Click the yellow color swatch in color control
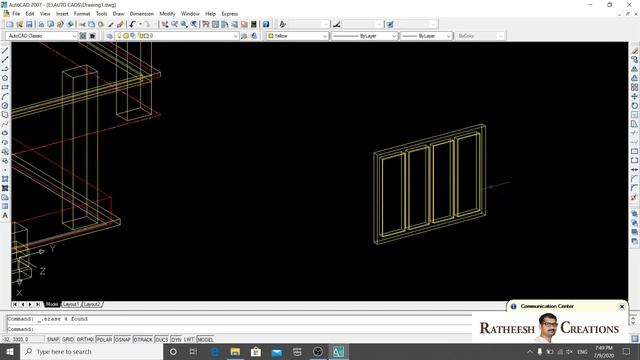 point(270,36)
